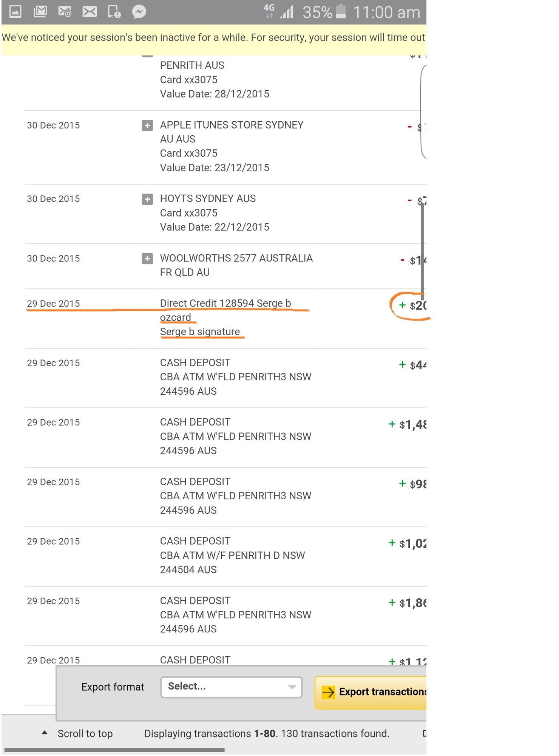The image size is (559, 756).
Task: Tap the Messenger notification icon
Action: 139,12
